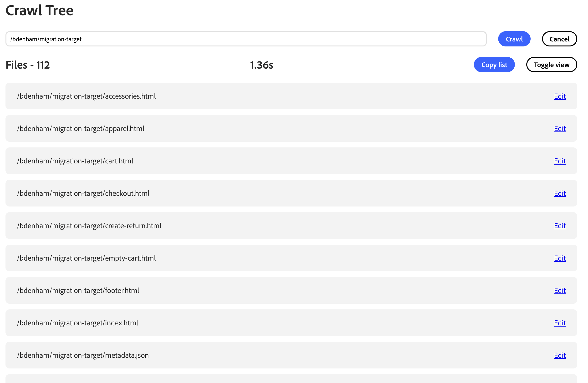Click the 1.36s crawl duration
The width and height of the screenshot is (588, 383).
pos(262,65)
